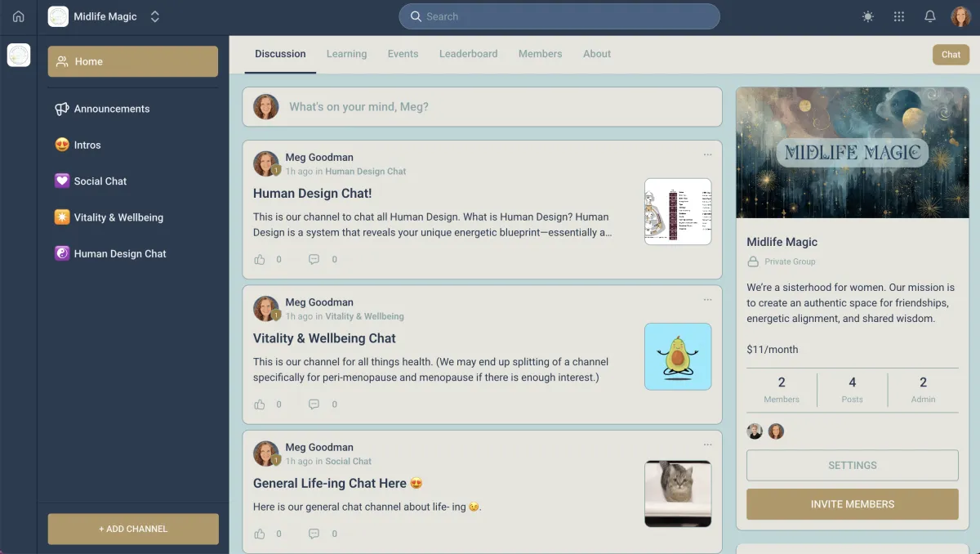Viewport: 980px width, 554px height.
Task: Click the Chat button
Action: [x=951, y=55]
